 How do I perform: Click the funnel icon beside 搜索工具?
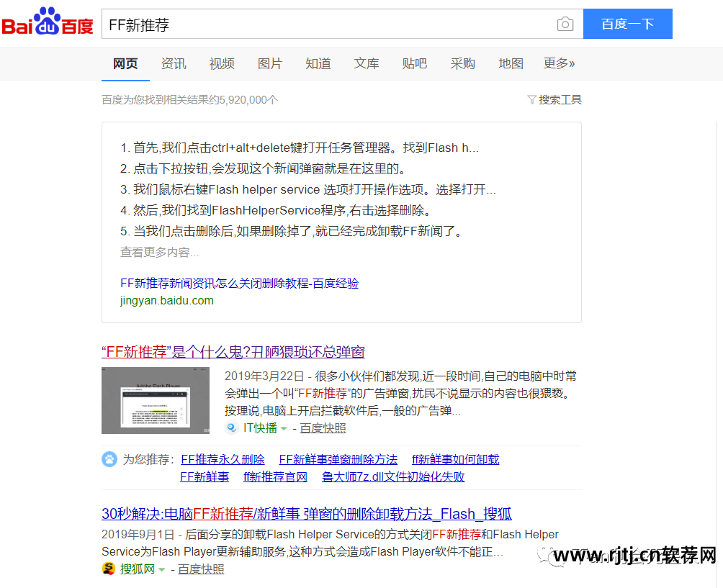coord(531,99)
